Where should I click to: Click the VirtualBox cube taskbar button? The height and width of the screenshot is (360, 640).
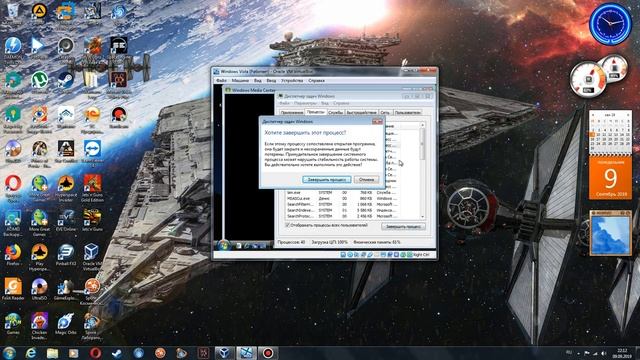pyautogui.click(x=224, y=353)
